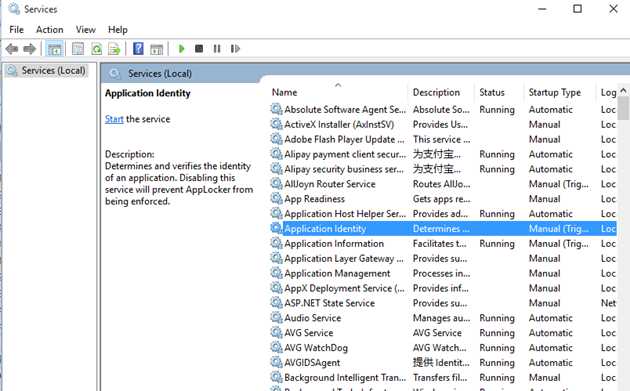Select the AppX Deployment Service row
The height and width of the screenshot is (391, 630).
(x=443, y=288)
